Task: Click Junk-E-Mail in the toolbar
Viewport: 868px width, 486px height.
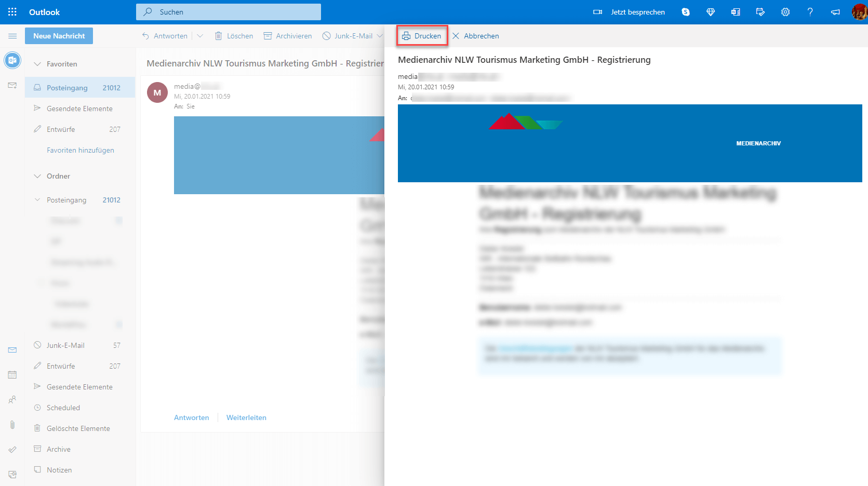Action: pyautogui.click(x=348, y=36)
